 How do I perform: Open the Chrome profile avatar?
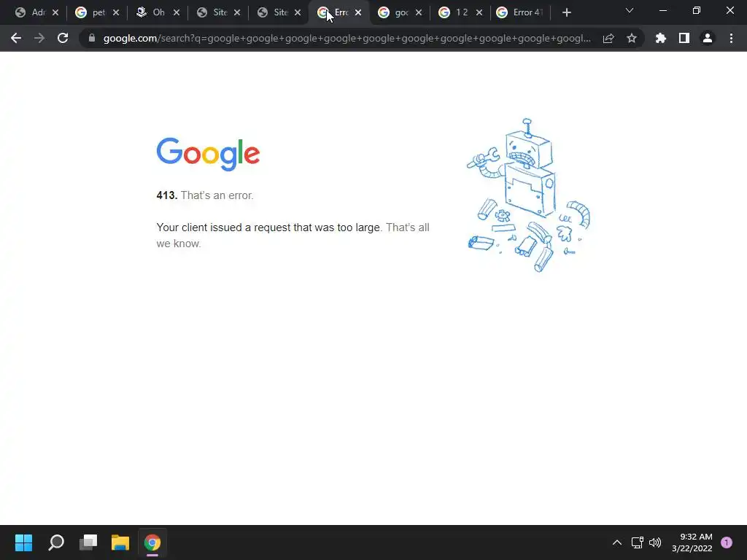[x=708, y=38]
